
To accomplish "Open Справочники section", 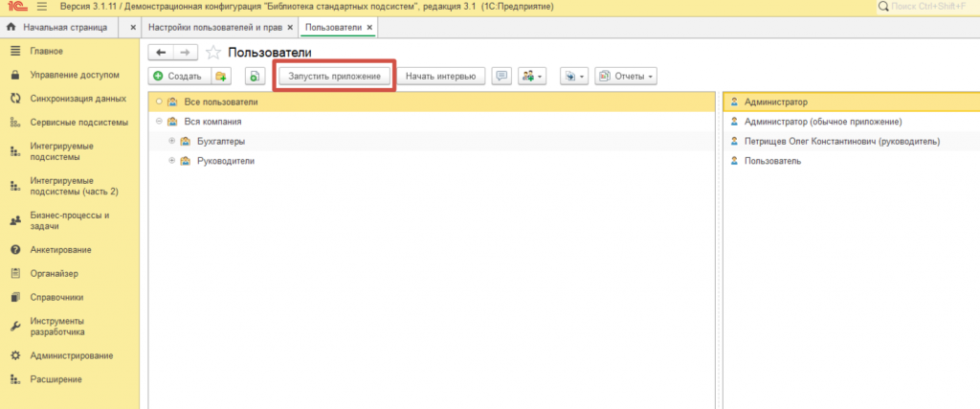I will (56, 297).
